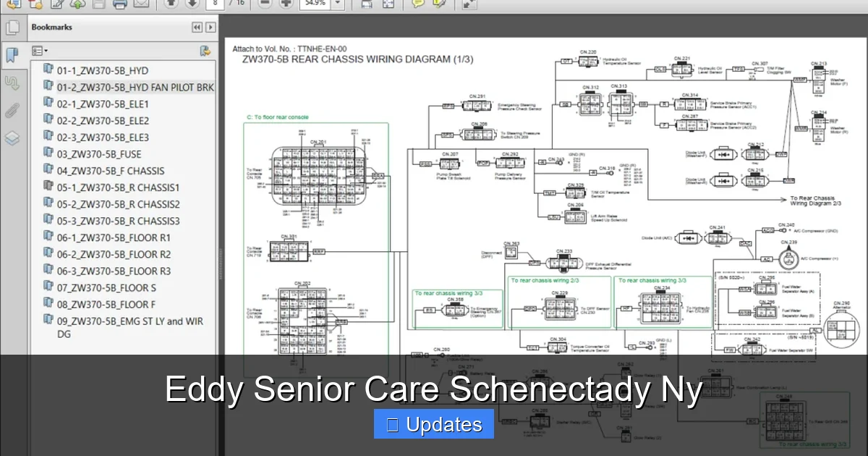
Task: Click the bookmark page icon beside 07_ZW370-5B_FLOOR S
Action: tap(48, 287)
